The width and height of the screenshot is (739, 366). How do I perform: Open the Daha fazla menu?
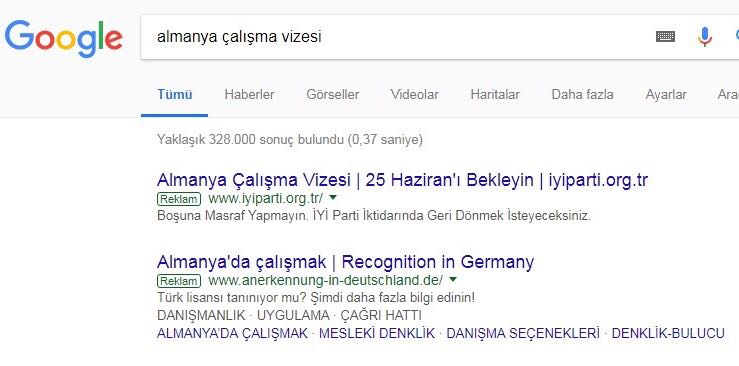(583, 95)
